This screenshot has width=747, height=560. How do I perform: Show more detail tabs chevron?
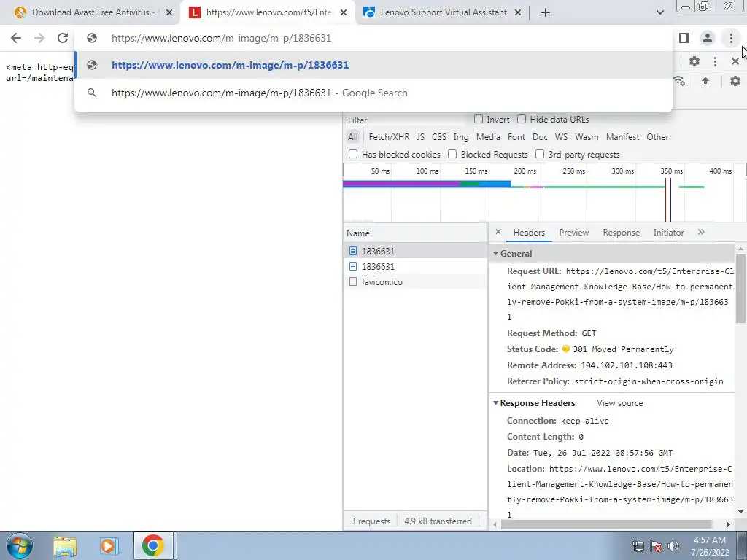[701, 232]
